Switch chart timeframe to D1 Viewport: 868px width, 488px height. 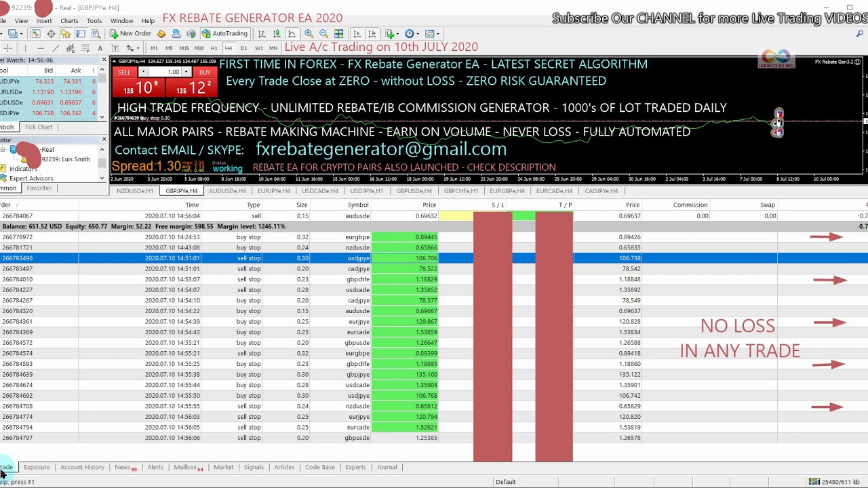pyautogui.click(x=243, y=48)
